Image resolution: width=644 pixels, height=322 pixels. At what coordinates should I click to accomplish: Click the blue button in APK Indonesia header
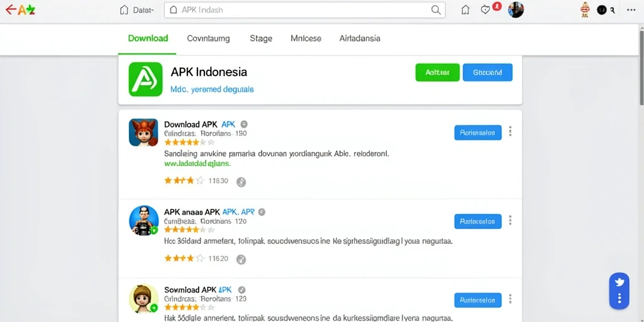(487, 72)
